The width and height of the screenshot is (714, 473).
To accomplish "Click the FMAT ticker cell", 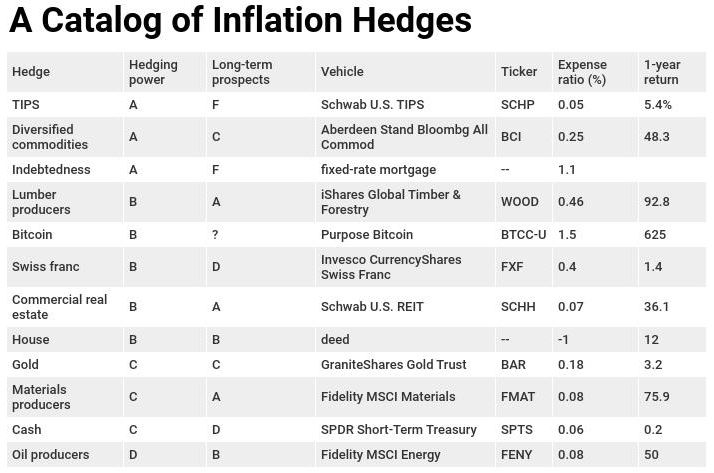I will coord(518,397).
